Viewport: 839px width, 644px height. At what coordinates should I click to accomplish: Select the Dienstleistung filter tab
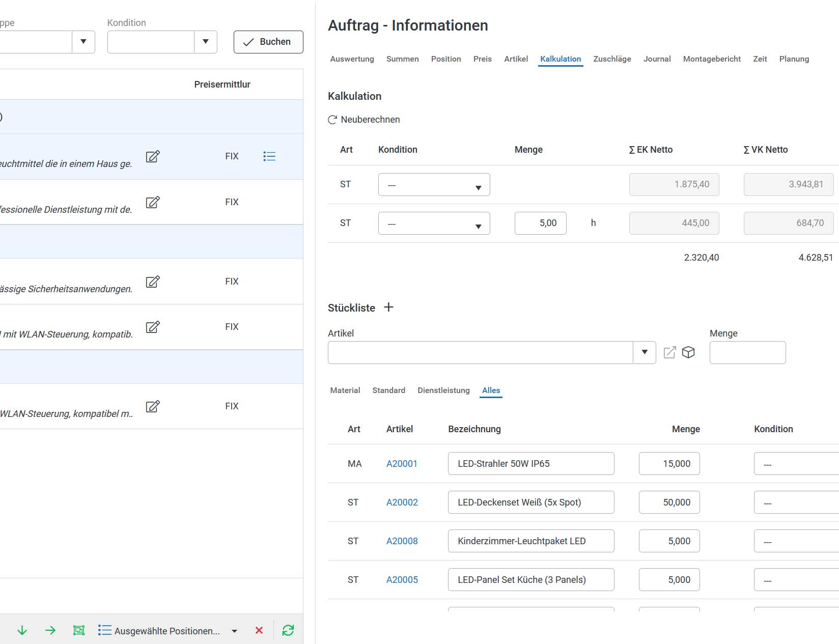(443, 390)
